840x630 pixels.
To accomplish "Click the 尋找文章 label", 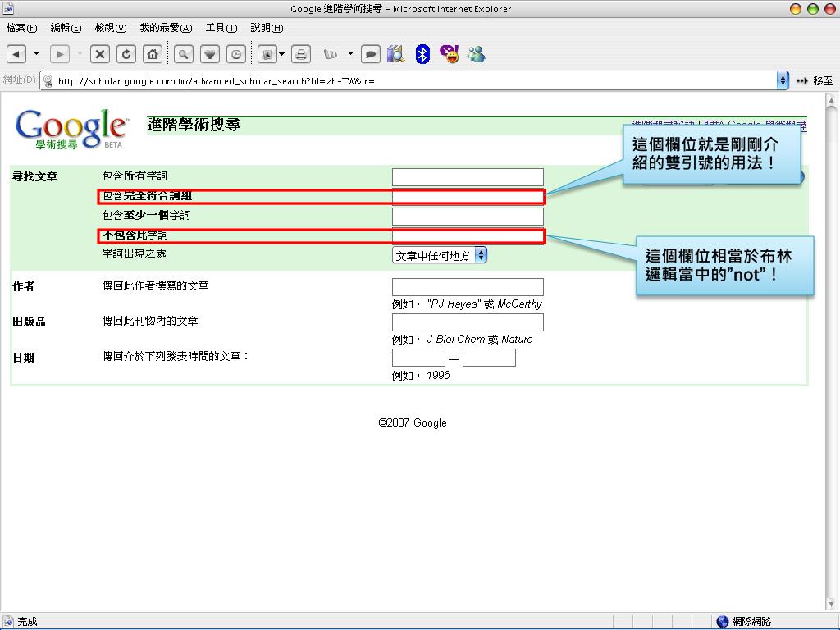I will pyautogui.click(x=34, y=176).
